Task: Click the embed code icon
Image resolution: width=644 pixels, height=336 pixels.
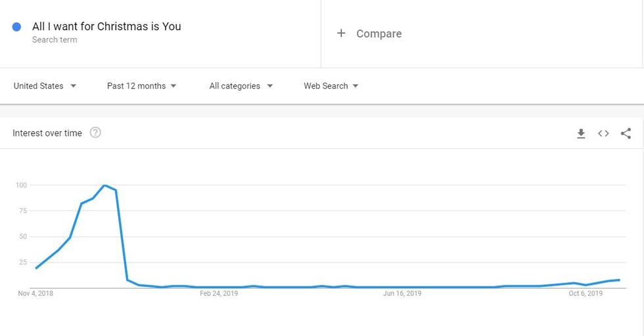Action: point(603,134)
